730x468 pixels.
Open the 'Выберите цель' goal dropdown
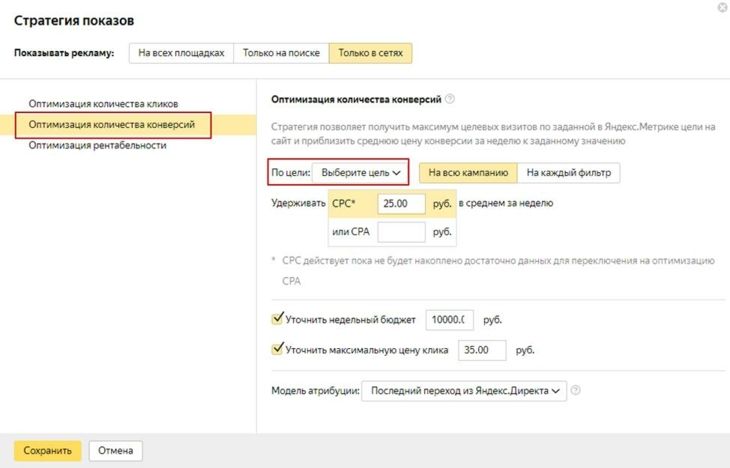pyautogui.click(x=360, y=173)
